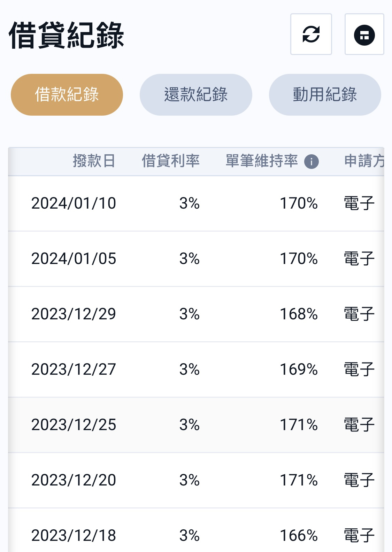Image resolution: width=392 pixels, height=552 pixels.
Task: Switch to the 還款紀錄 tab
Action: point(196,94)
